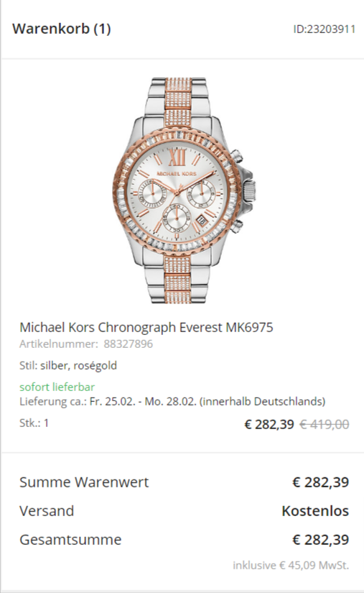The height and width of the screenshot is (593, 364).
Task: Click the Kostenlos shipping value
Action: coord(315,511)
